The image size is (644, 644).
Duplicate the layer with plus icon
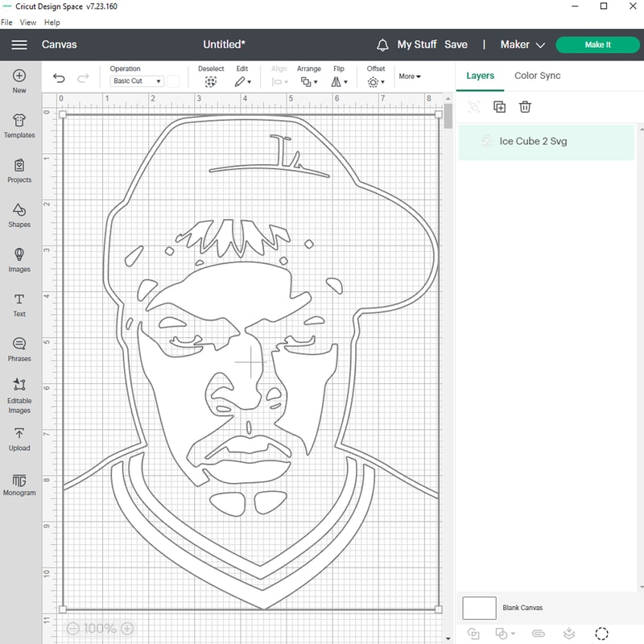(x=499, y=107)
